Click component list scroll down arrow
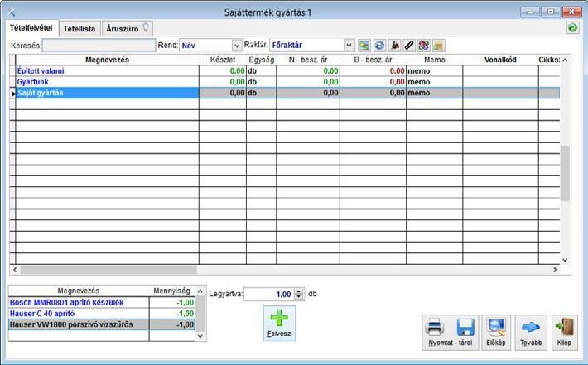Screen dimensions: 588x365 click(200, 336)
